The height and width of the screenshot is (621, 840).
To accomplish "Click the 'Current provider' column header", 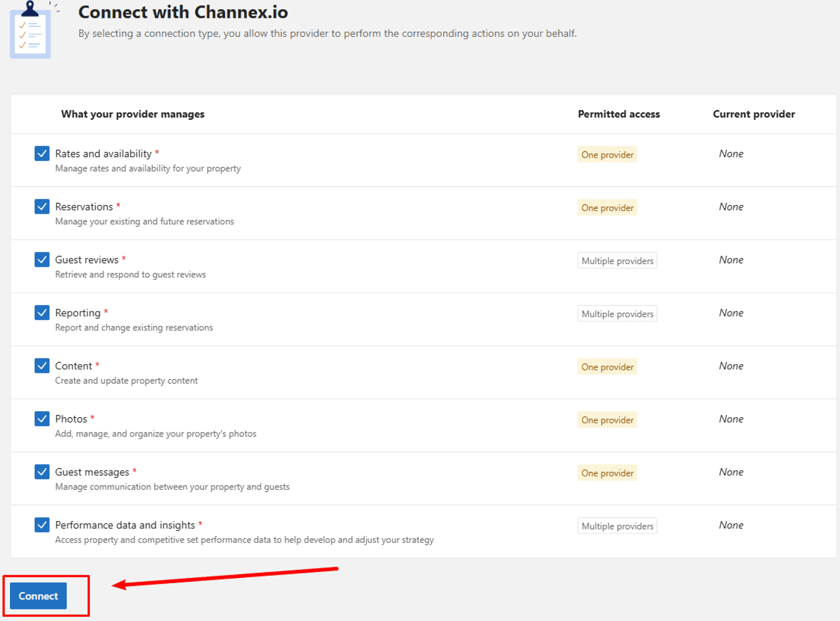I will [754, 114].
